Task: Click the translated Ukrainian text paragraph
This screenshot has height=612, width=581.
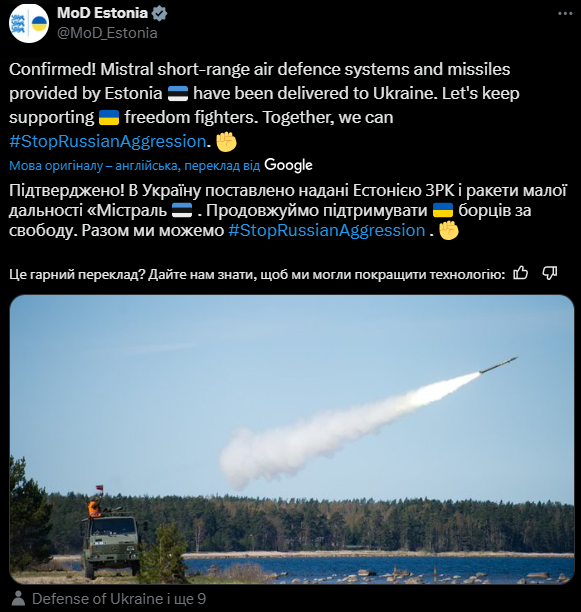Action: 288,211
